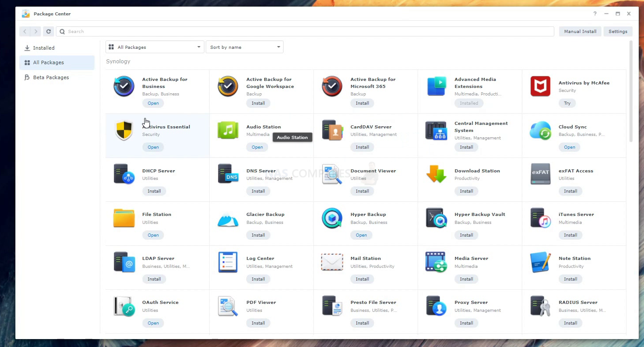Image resolution: width=644 pixels, height=347 pixels.
Task: Click the RADIUS Server icon
Action: coord(540,306)
